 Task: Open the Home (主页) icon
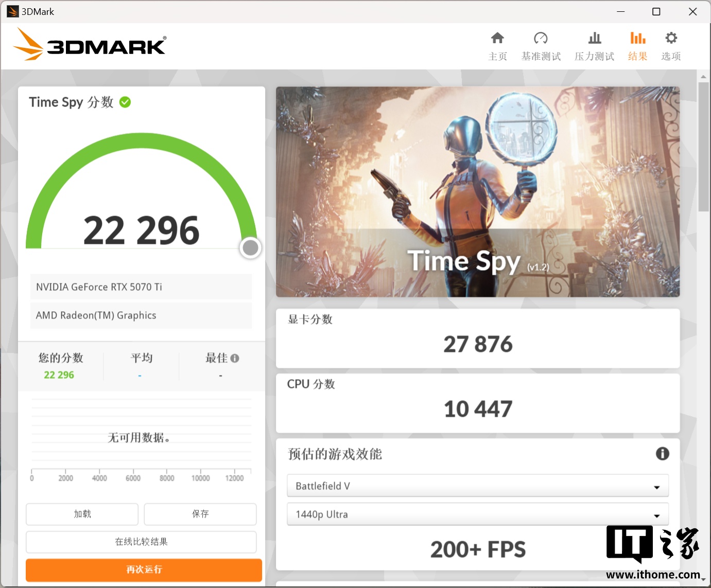tap(497, 39)
